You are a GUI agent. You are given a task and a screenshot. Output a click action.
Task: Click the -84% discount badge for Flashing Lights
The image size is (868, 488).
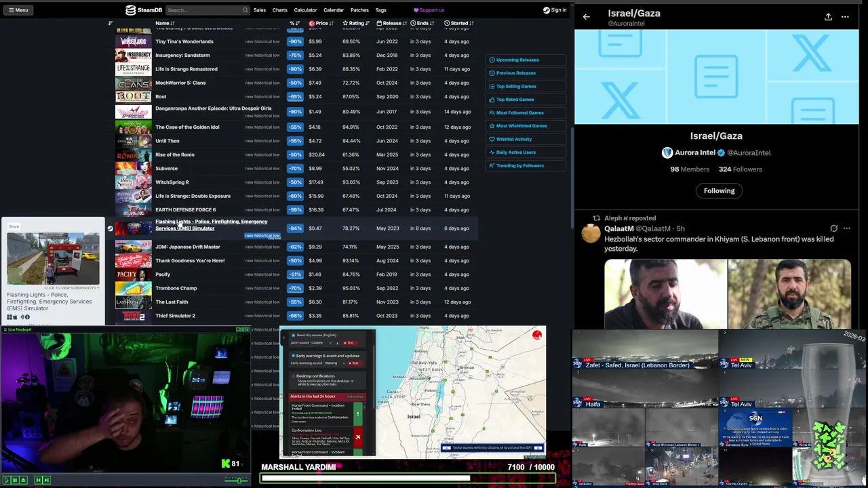[295, 228]
